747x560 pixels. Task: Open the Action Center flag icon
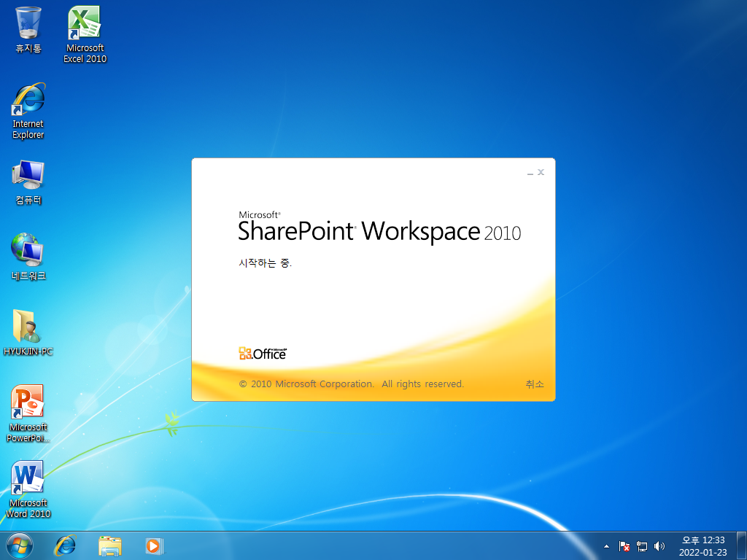(x=624, y=546)
